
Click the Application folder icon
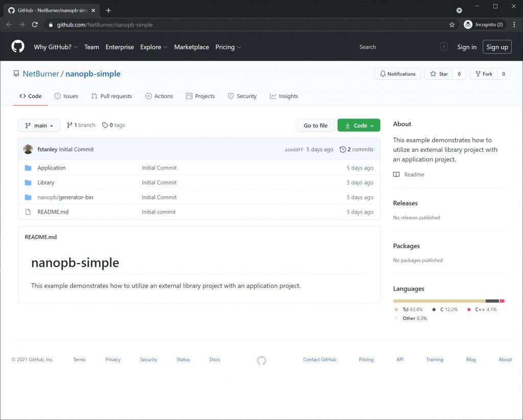29,168
